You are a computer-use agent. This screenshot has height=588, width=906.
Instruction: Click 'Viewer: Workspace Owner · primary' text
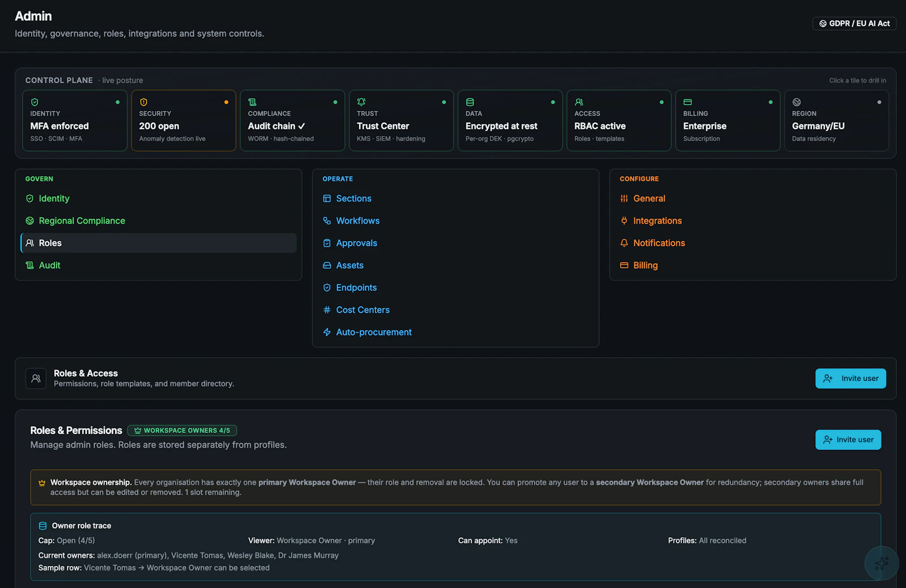pyautogui.click(x=311, y=540)
